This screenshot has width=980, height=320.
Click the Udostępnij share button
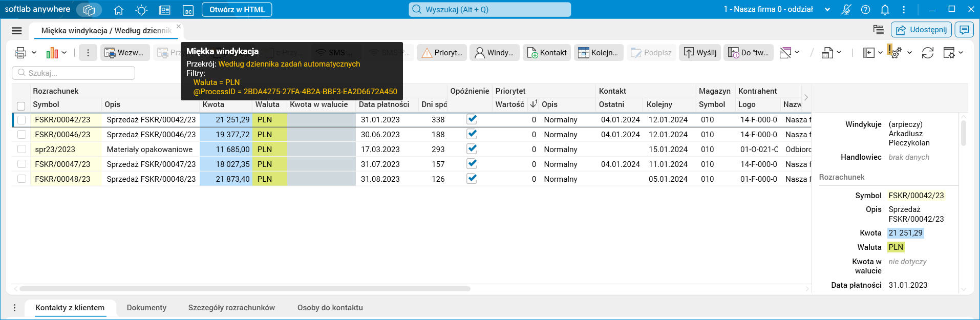921,30
